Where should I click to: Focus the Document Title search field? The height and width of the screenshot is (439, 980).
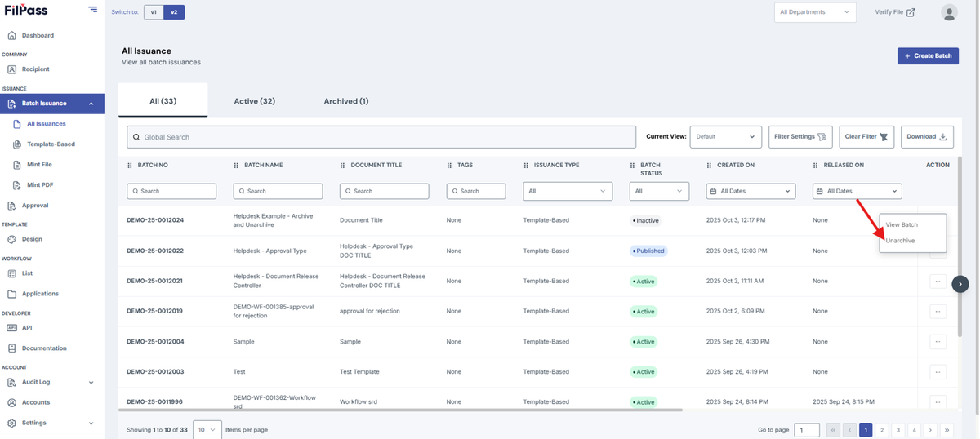pyautogui.click(x=385, y=191)
